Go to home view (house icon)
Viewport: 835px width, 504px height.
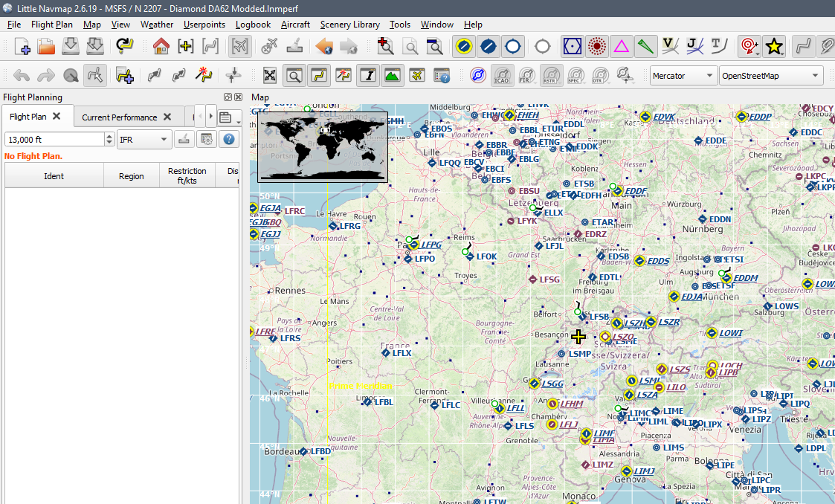[x=161, y=47]
